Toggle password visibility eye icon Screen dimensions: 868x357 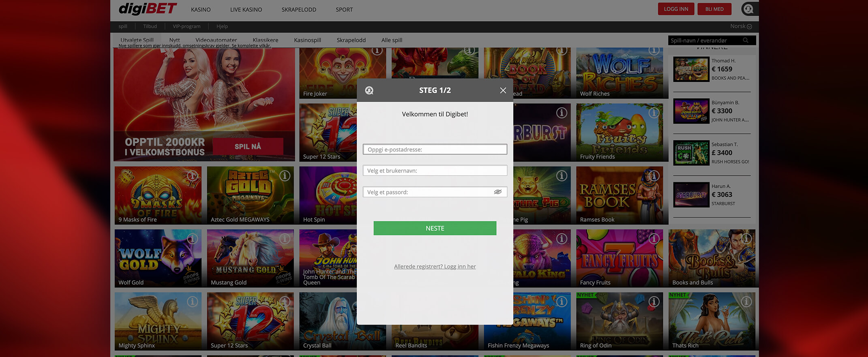[498, 192]
